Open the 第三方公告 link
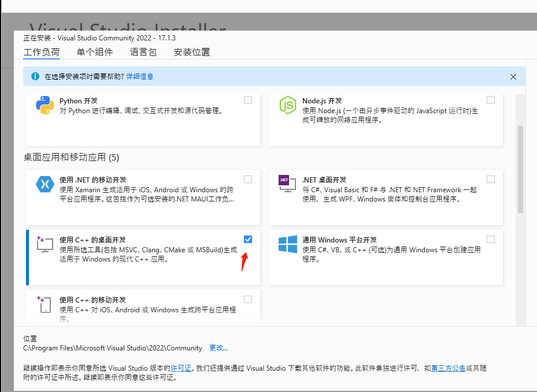The width and height of the screenshot is (537, 392). pos(449,368)
